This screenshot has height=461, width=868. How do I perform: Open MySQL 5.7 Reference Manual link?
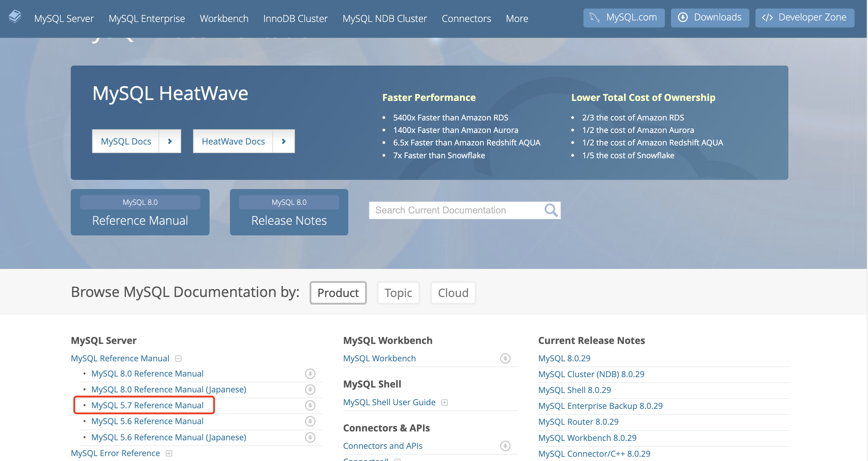[147, 406]
